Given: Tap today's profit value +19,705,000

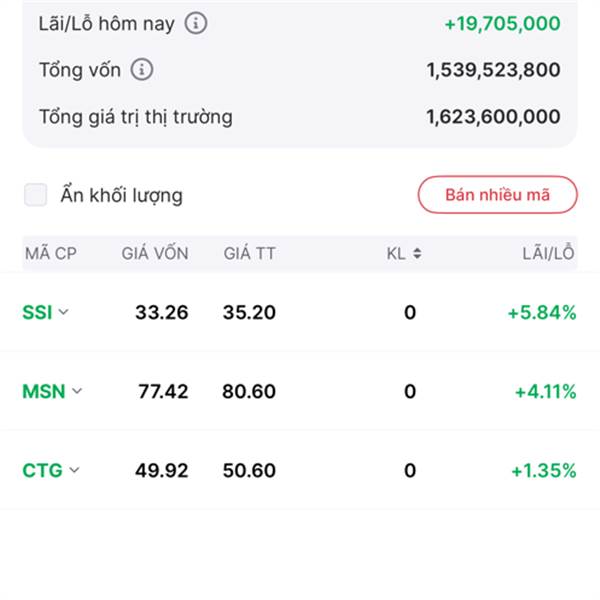Looking at the screenshot, I should pos(501,23).
